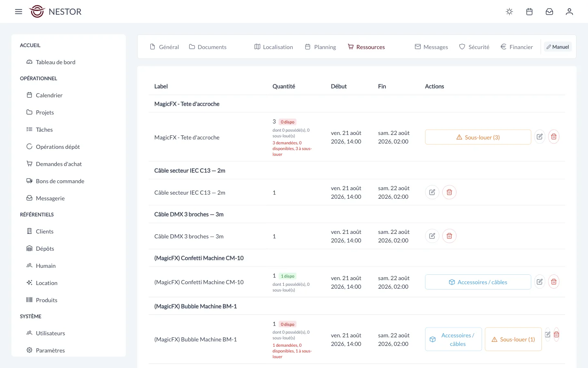Edit the Confetti Machine CM-10 row
This screenshot has height=368, width=588.
pos(540,281)
